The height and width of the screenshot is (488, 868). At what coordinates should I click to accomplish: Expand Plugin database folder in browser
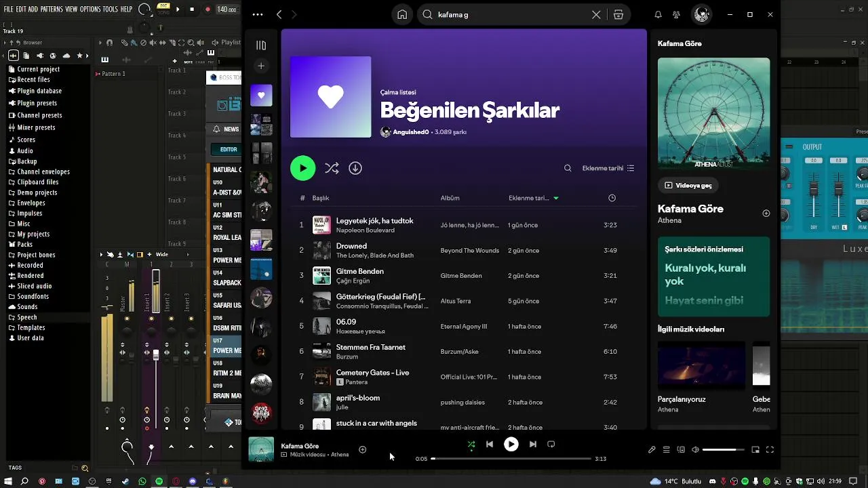pyautogui.click(x=39, y=91)
